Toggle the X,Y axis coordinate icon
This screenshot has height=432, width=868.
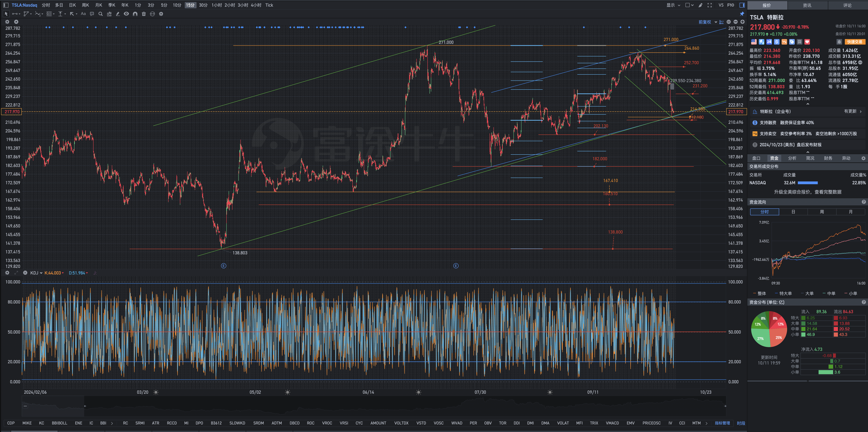[x=721, y=22]
